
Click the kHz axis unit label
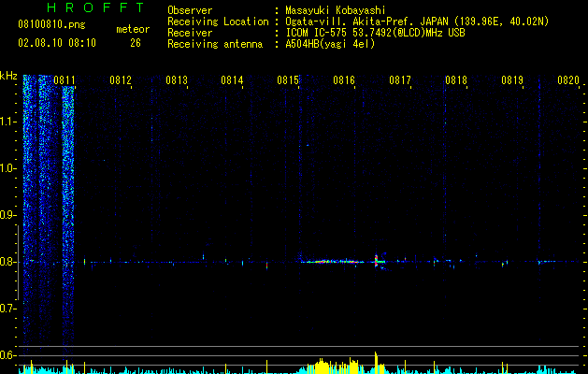(8, 76)
